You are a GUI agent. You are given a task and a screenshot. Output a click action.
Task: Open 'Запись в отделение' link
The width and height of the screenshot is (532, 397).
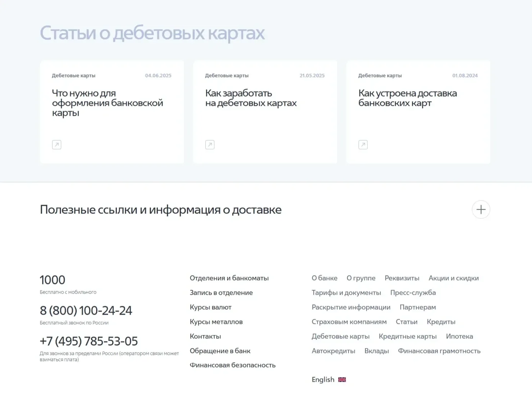221,293
